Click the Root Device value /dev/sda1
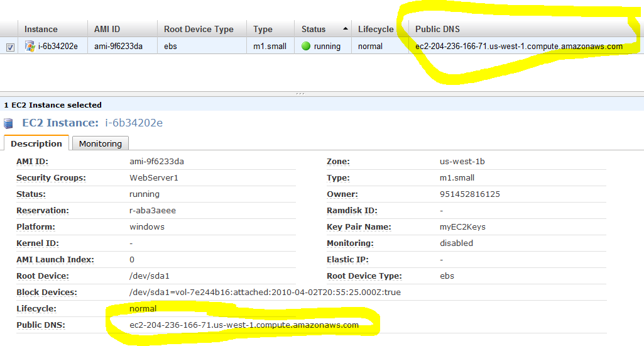 point(149,276)
